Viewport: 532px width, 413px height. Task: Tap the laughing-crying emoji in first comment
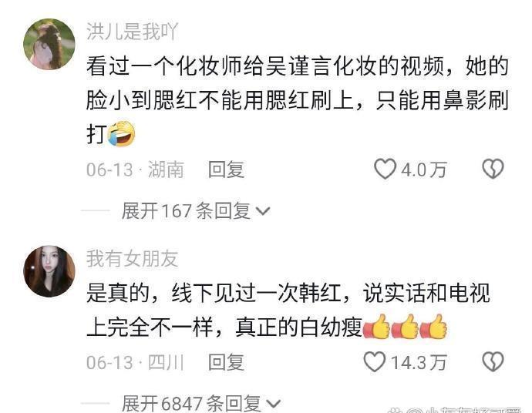tap(121, 133)
